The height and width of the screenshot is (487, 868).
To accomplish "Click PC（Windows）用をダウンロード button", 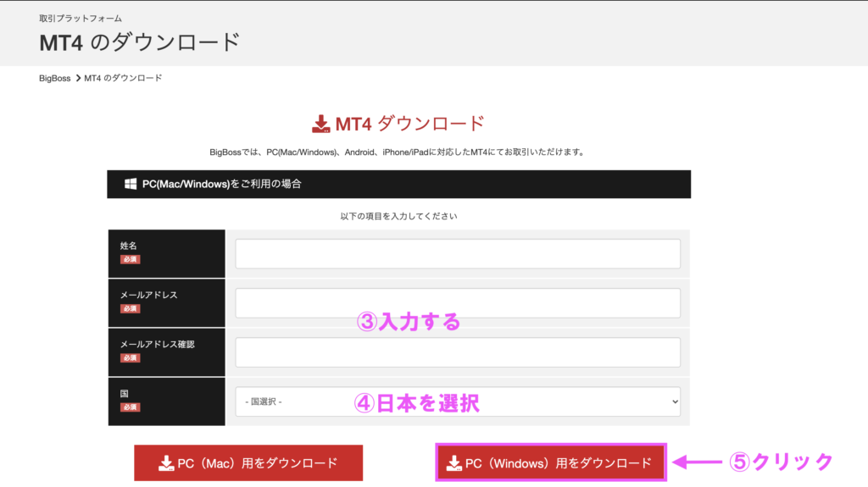I will (x=551, y=462).
